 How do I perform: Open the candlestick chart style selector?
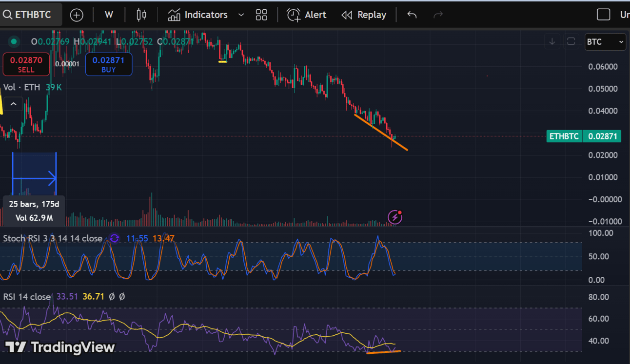(141, 15)
